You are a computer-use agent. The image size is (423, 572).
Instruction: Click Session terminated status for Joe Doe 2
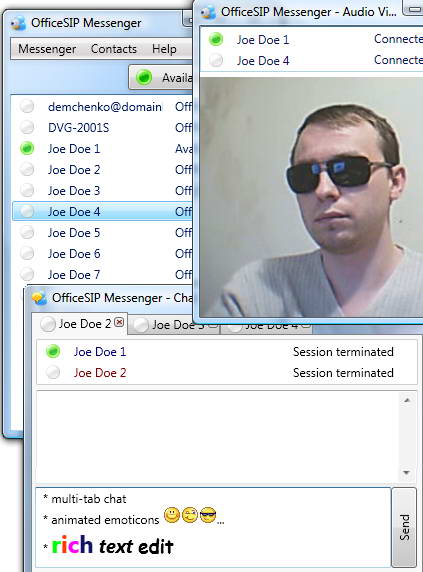(343, 373)
